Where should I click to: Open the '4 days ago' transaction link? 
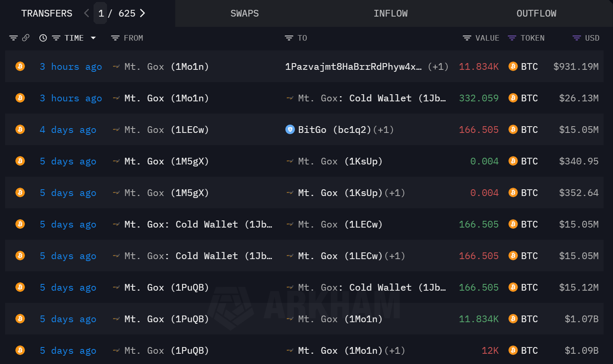point(68,130)
